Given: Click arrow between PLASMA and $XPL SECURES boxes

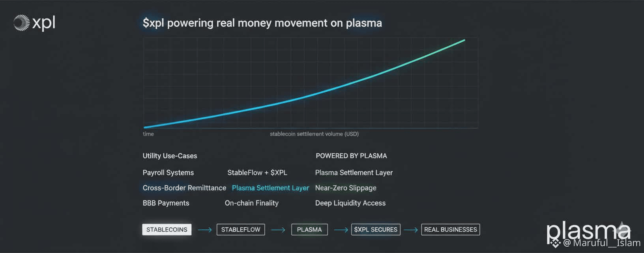Looking at the screenshot, I should pos(341,230).
